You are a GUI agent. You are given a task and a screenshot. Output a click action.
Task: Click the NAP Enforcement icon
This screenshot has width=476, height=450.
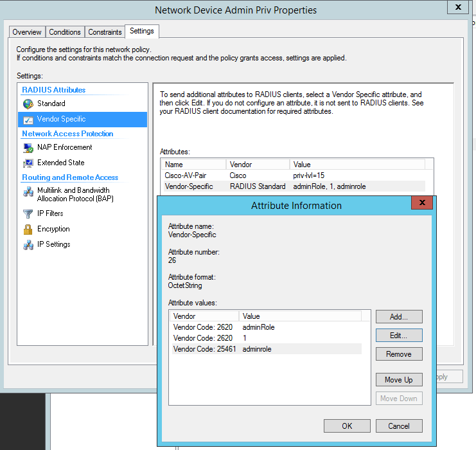[x=28, y=147]
